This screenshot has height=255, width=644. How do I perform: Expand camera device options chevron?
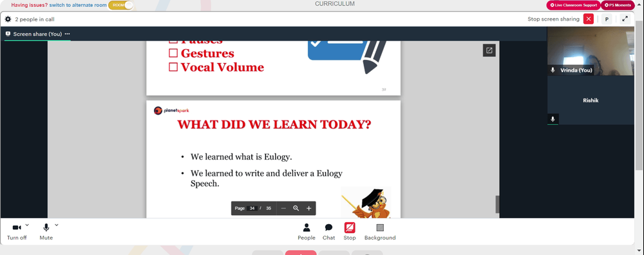(x=27, y=225)
